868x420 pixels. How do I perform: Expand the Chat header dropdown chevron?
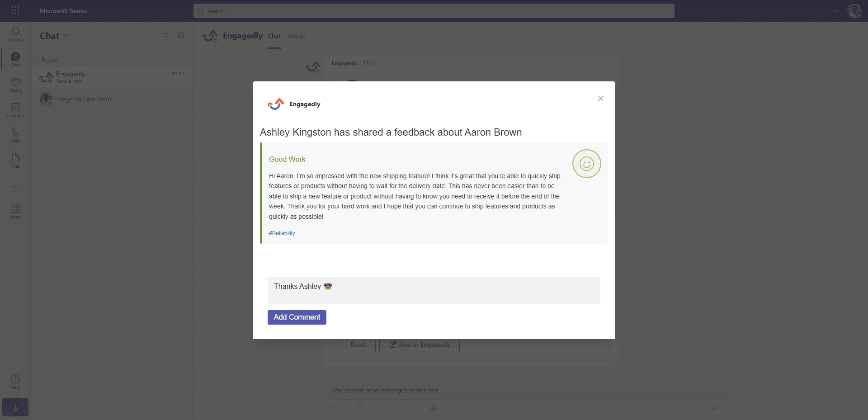[67, 35]
